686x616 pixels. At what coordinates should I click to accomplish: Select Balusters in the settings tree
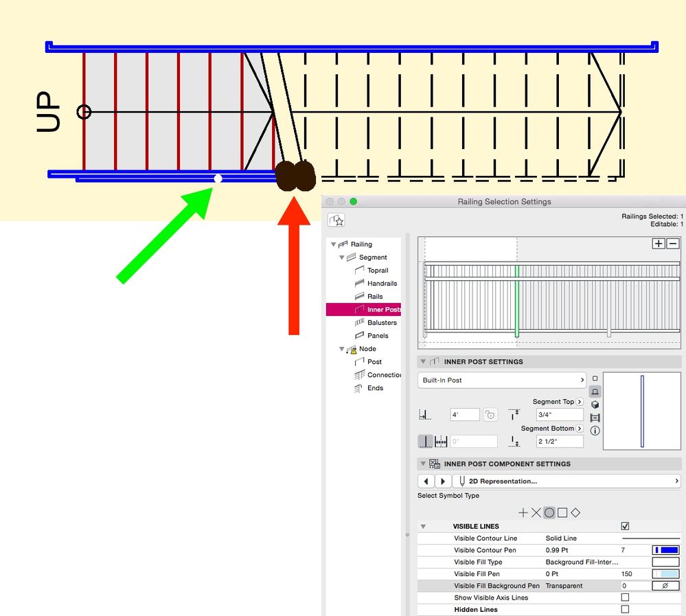click(382, 323)
